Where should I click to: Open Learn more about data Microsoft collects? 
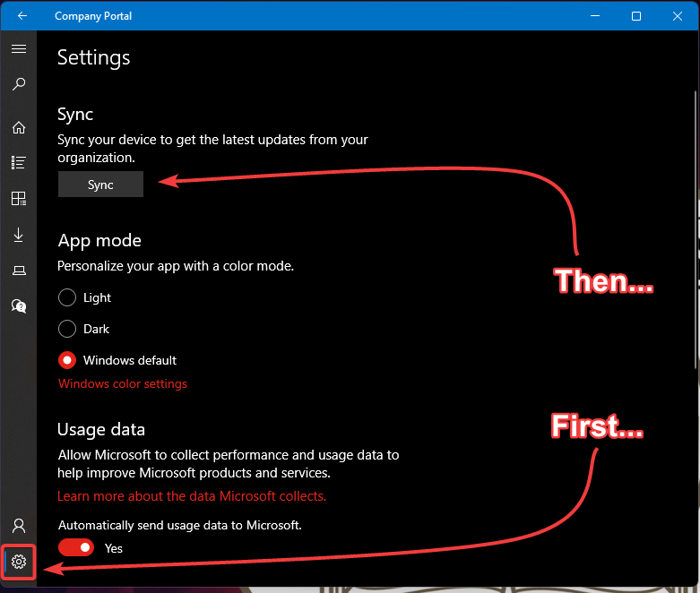[192, 495]
